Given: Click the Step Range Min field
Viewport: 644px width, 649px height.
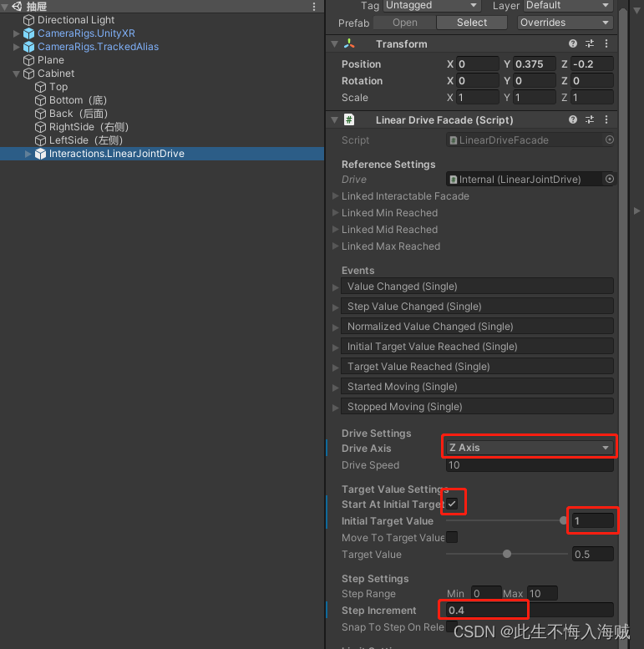Looking at the screenshot, I should click(x=486, y=594).
